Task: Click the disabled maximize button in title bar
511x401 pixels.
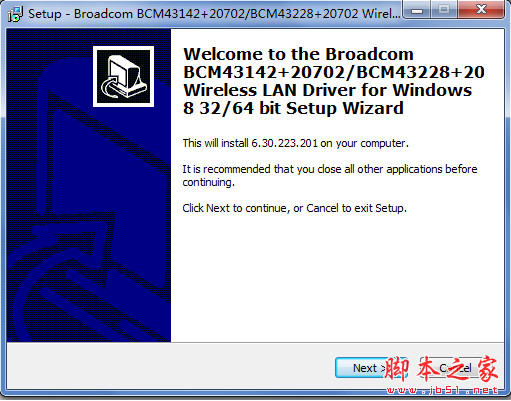Action: click(444, 10)
